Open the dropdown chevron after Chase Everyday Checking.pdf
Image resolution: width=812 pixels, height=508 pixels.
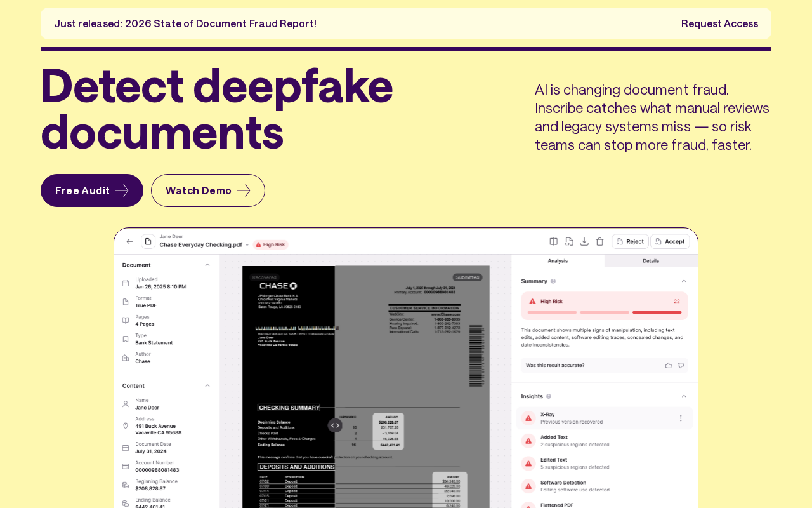point(247,244)
